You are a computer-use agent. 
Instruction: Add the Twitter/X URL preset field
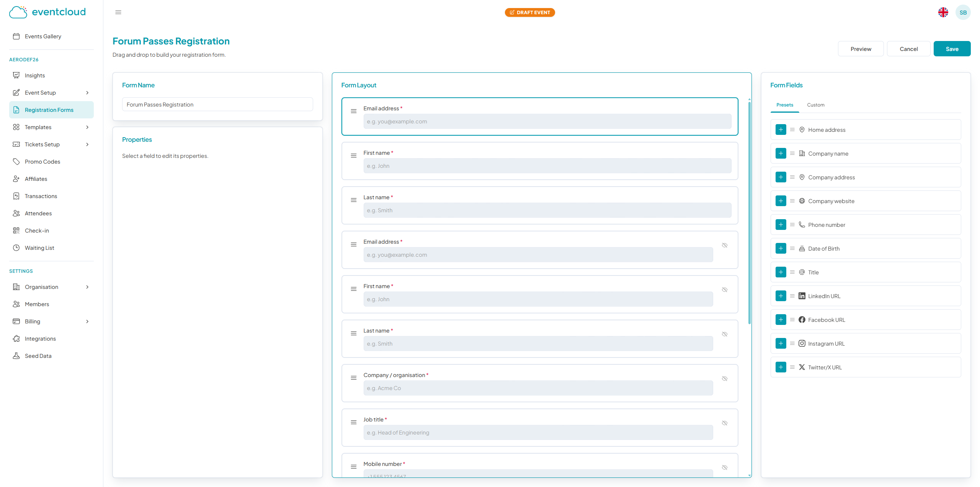tap(781, 367)
